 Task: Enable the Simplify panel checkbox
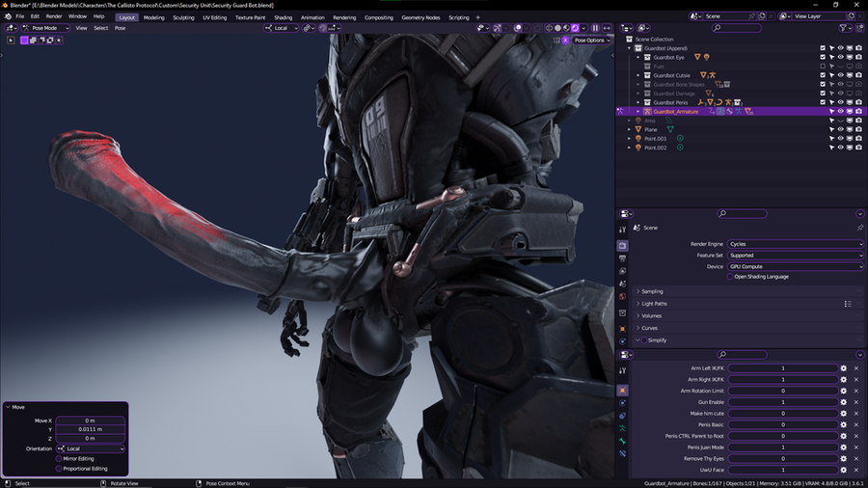(x=644, y=340)
